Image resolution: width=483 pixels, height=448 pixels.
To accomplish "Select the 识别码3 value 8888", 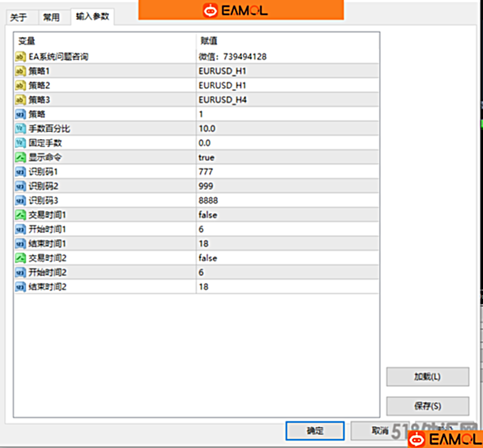I will (x=208, y=201).
